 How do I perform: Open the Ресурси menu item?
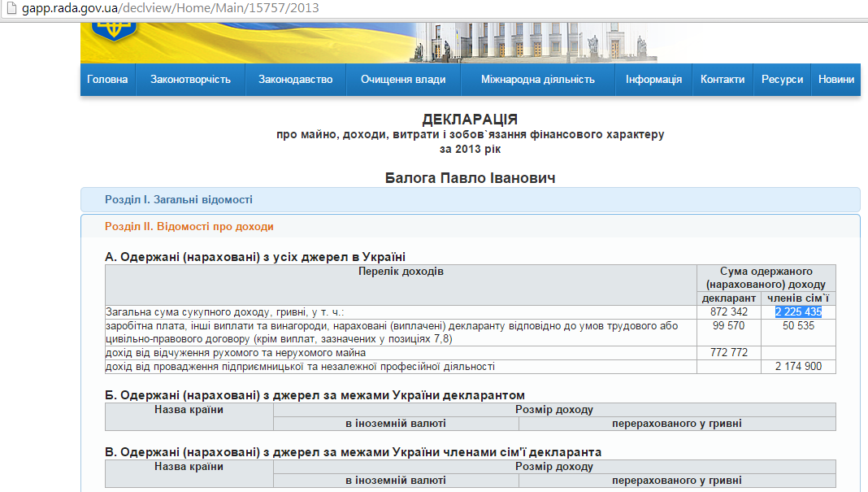(782, 80)
